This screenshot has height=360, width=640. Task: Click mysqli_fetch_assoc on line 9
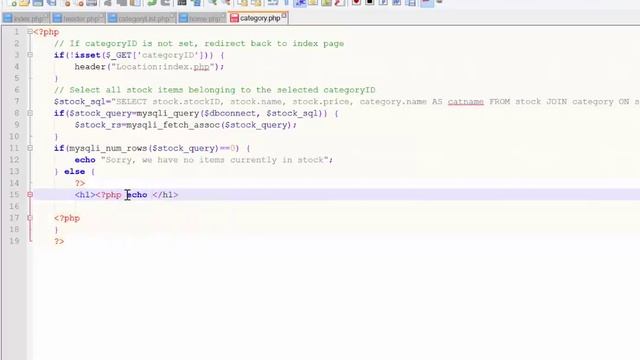[x=173, y=125]
